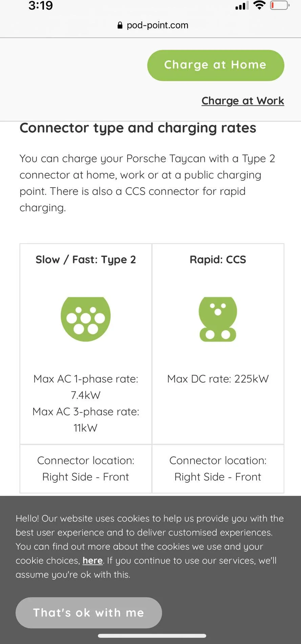Viewport: 301px width, 644px height.
Task: Tap the pod-point.com address bar
Action: pyautogui.click(x=153, y=25)
